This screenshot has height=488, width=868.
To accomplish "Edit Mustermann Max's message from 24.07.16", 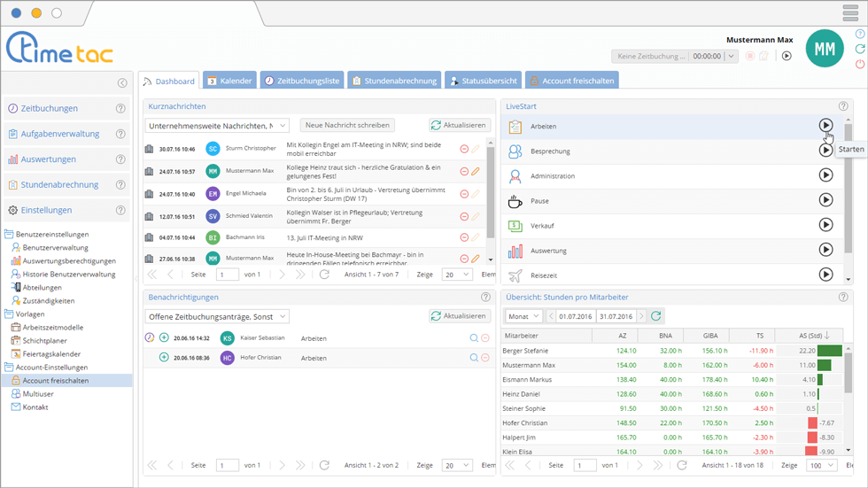I will pos(476,171).
